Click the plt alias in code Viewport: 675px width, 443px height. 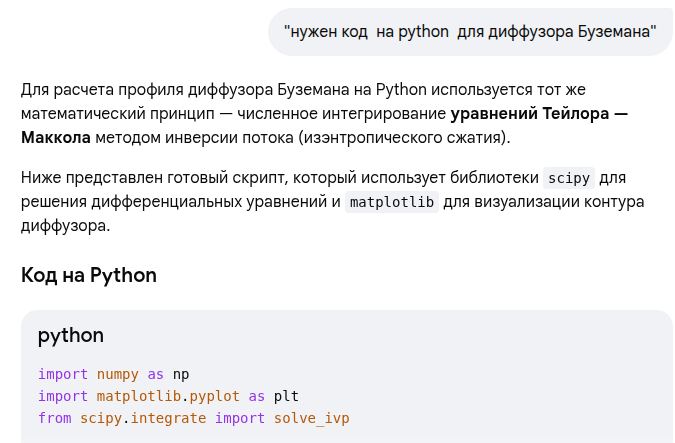click(x=286, y=396)
